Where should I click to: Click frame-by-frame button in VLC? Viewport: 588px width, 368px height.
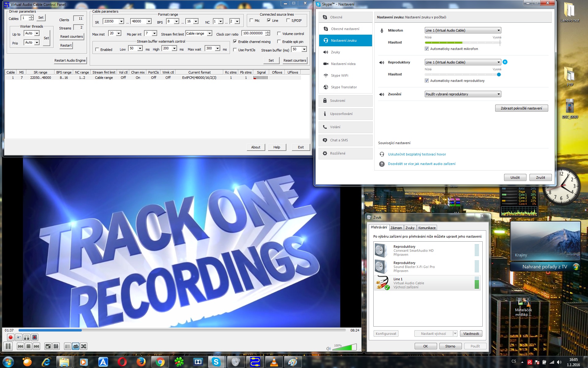tap(35, 337)
